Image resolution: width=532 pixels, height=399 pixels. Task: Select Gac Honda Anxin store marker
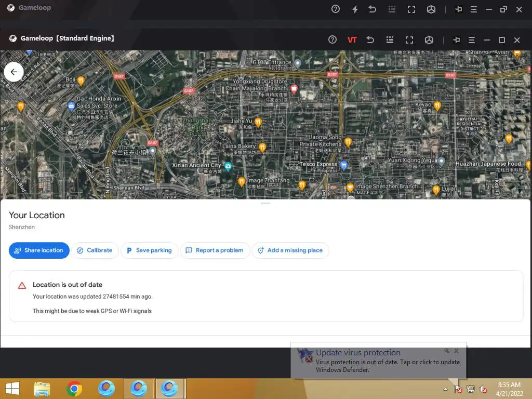pos(71,107)
